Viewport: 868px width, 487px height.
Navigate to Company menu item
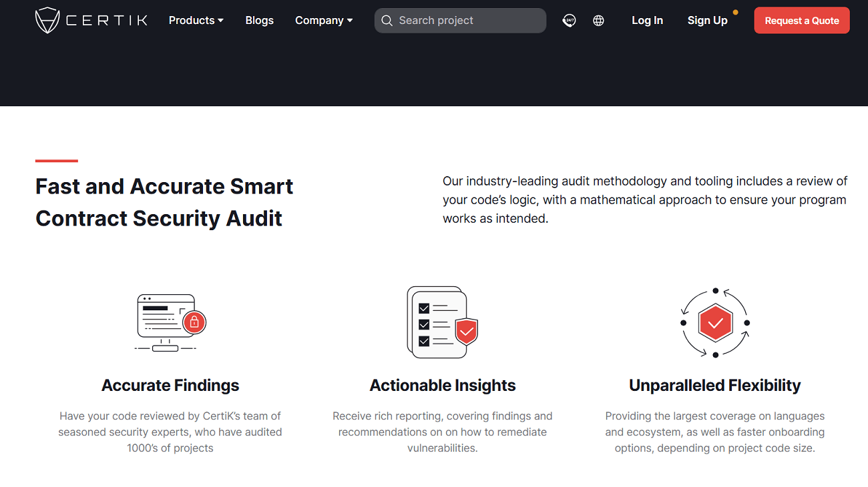[319, 20]
